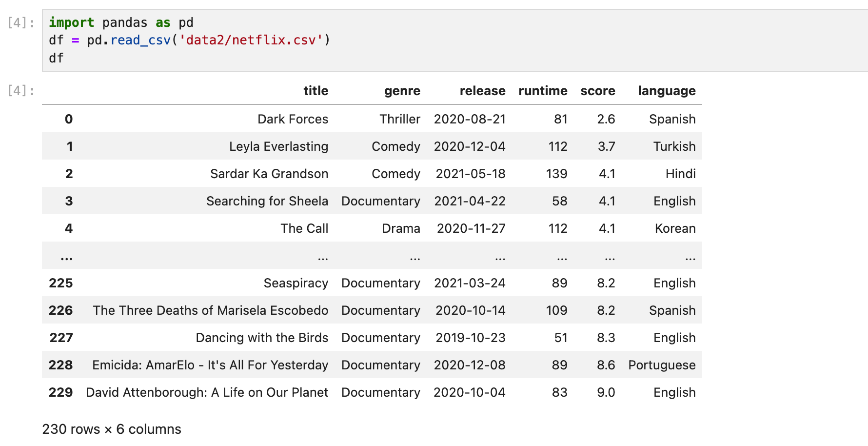The image size is (868, 446).
Task: Select the 'Dark Forces' title cell
Action: (293, 119)
